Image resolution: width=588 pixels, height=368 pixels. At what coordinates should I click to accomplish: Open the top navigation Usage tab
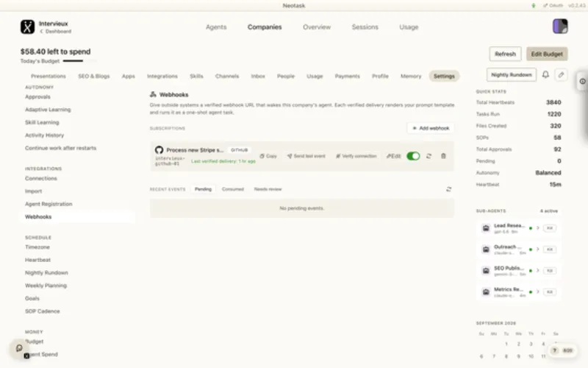click(409, 27)
